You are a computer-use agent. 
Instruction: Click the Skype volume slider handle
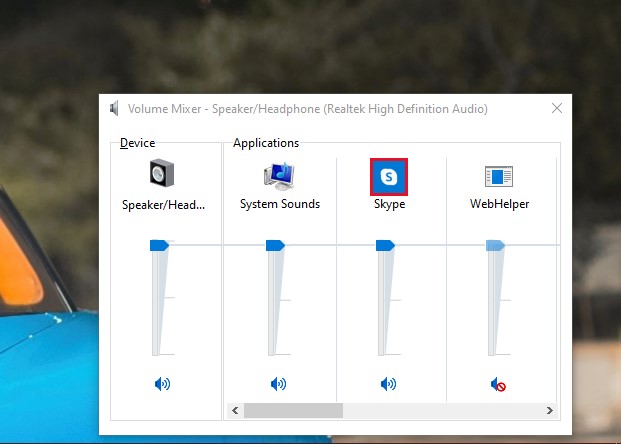(385, 245)
